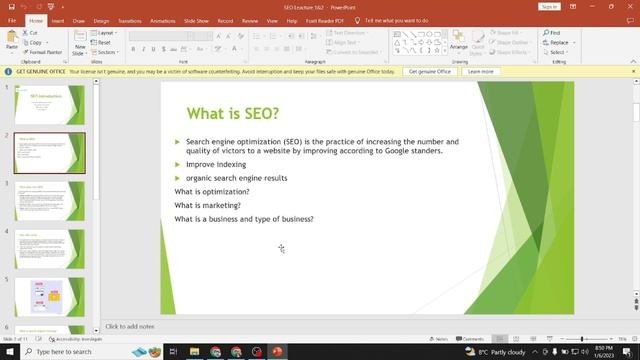Switch to Reading View icon

click(x=533, y=339)
